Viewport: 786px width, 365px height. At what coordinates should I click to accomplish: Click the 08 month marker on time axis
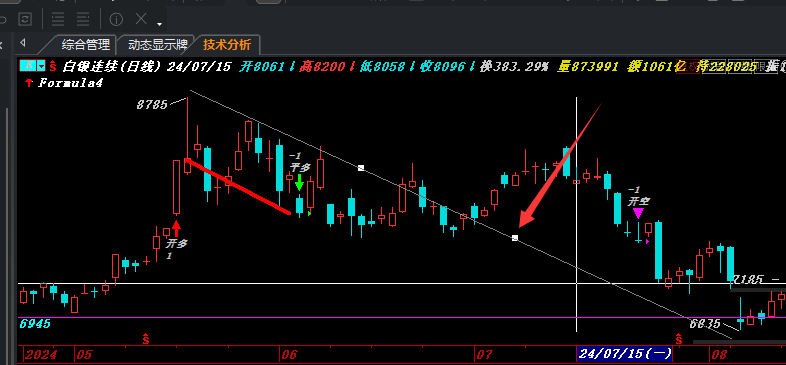click(x=718, y=355)
